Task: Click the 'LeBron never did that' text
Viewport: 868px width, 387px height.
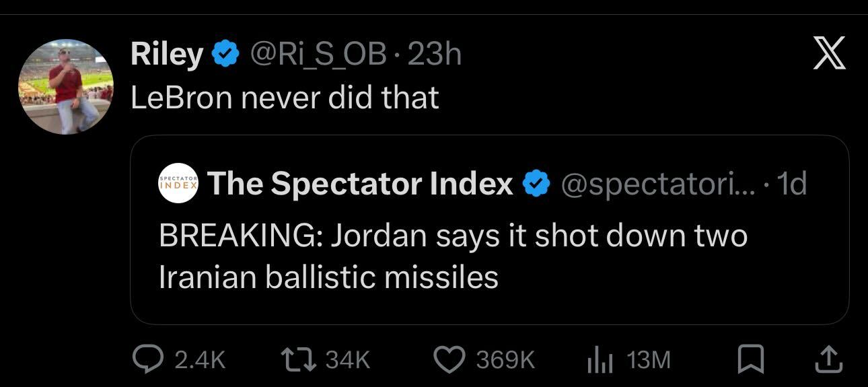Action: [x=285, y=98]
